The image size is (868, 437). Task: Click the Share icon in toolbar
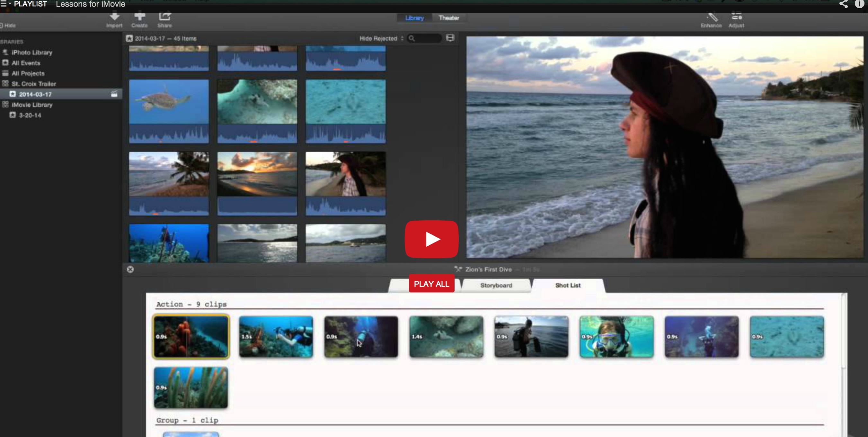tap(165, 17)
